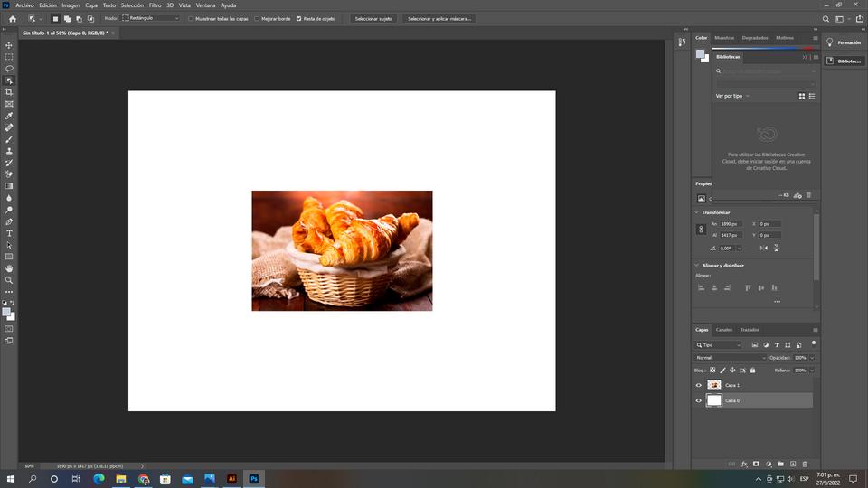Open the Archivo menu
Image resolution: width=868 pixels, height=488 pixels.
tap(24, 5)
